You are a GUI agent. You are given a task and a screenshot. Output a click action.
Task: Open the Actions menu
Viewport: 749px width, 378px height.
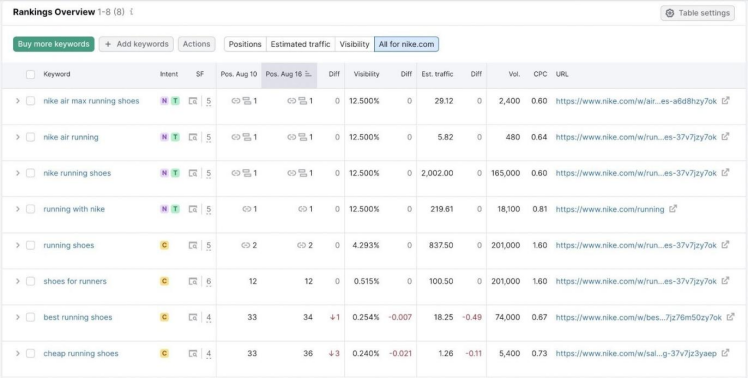[196, 44]
